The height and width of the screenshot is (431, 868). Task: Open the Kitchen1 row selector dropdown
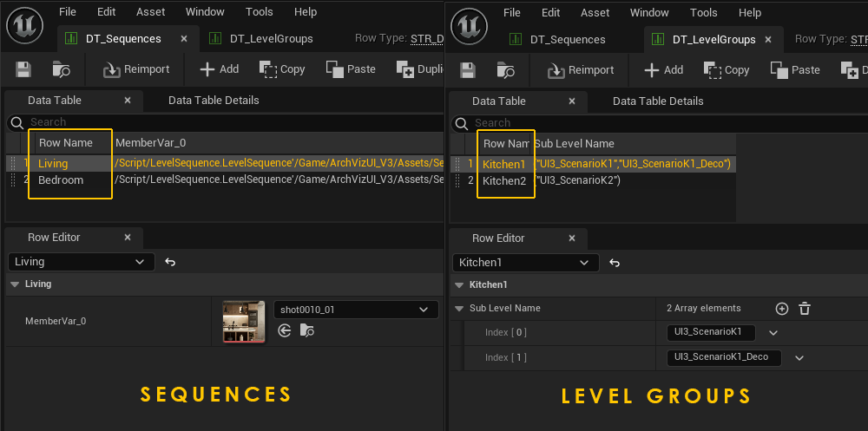(526, 262)
